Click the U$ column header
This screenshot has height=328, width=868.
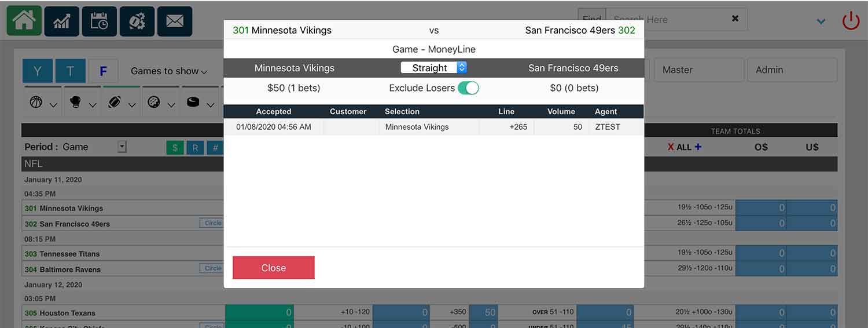(812, 147)
